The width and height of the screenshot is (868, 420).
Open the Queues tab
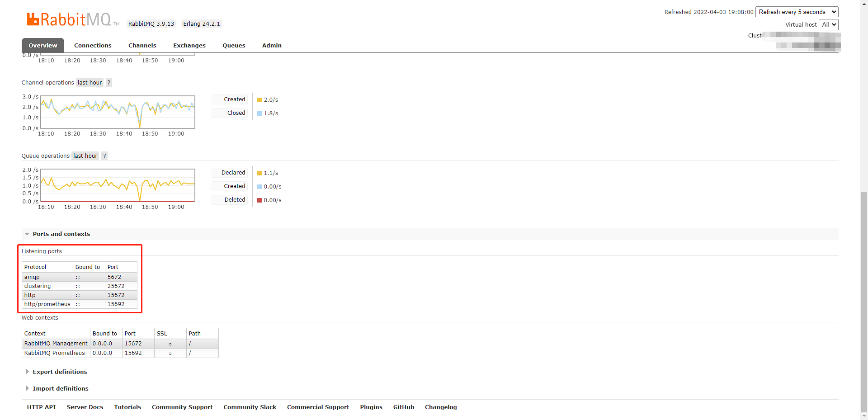coord(234,45)
